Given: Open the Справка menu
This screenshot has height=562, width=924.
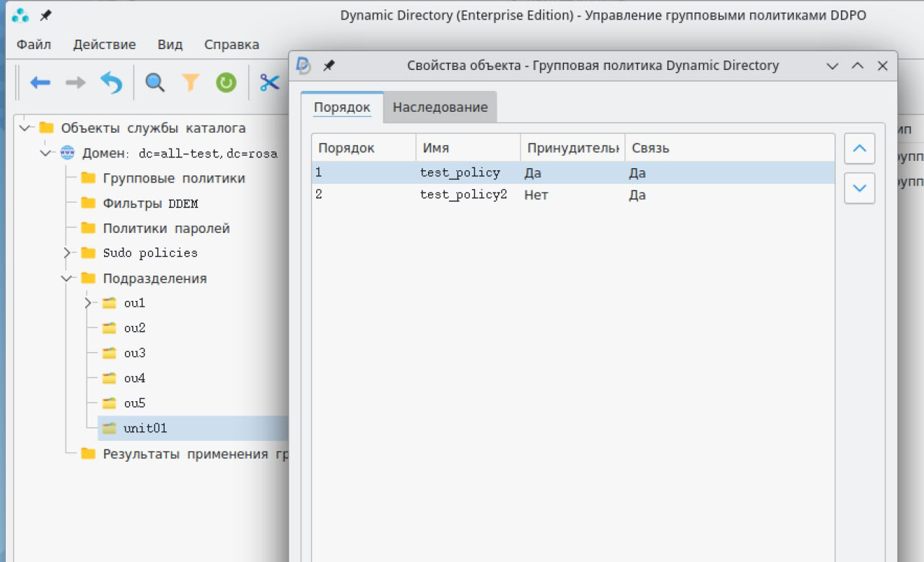Looking at the screenshot, I should [x=231, y=45].
